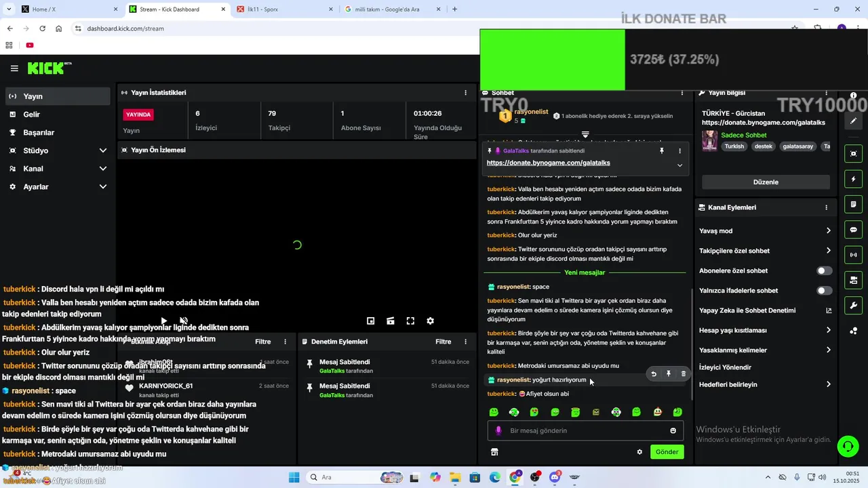Viewport: 868px width, 488px height.
Task: Open Denetim Eylemleri three-dot menu
Action: pyautogui.click(x=465, y=342)
